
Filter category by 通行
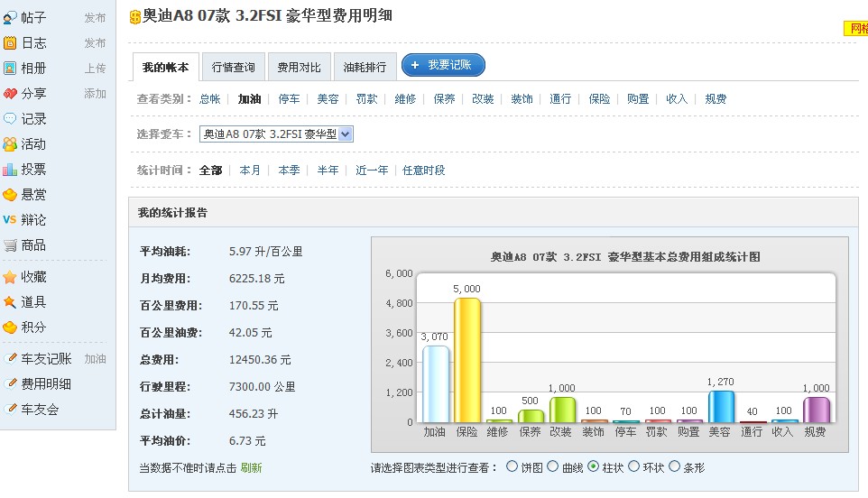(x=560, y=99)
